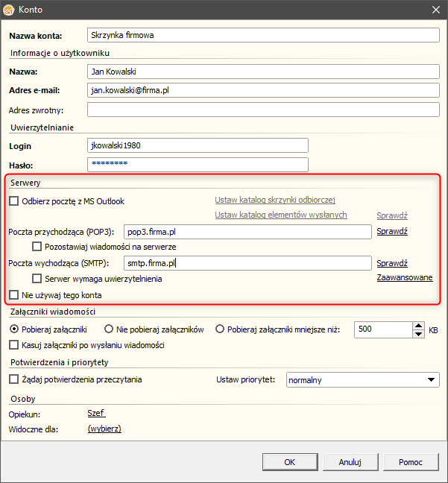Click Sprawdź next to SMTP server
Viewport: 448px width, 483px height.
[x=392, y=263]
